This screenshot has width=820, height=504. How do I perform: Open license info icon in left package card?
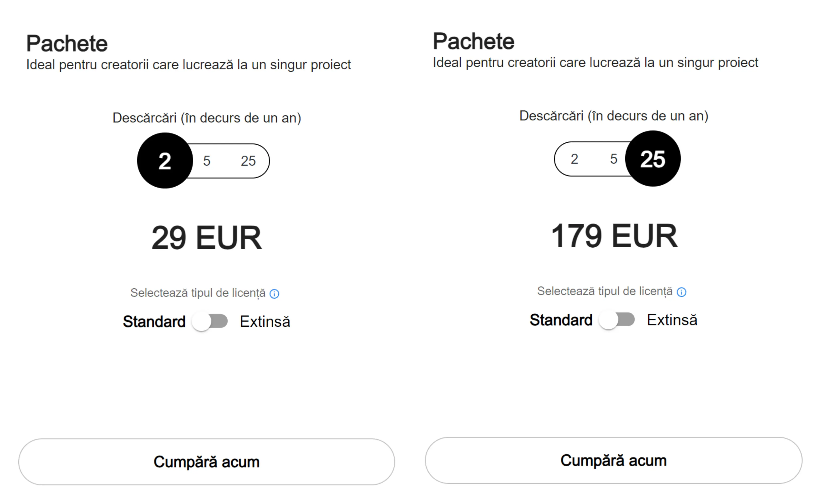click(x=274, y=294)
